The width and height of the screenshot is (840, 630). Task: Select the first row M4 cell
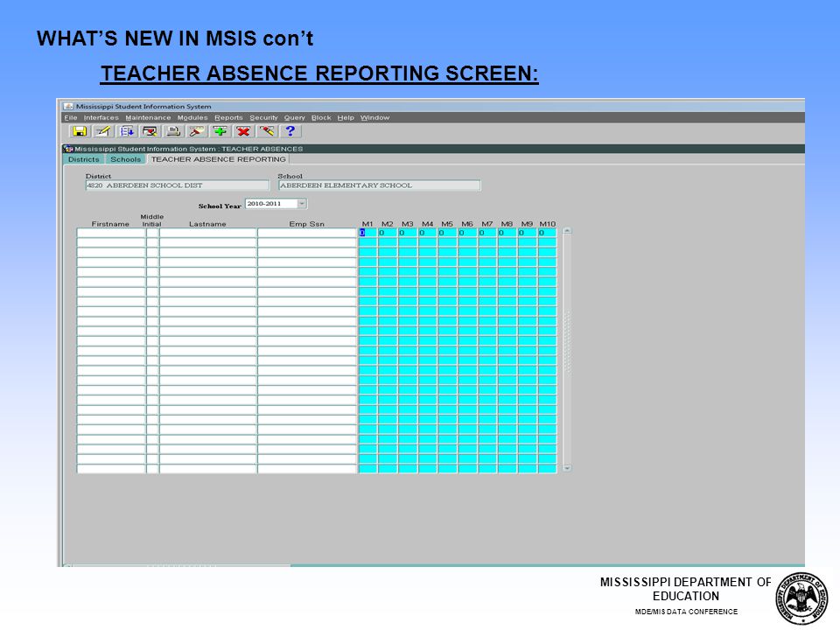(428, 233)
